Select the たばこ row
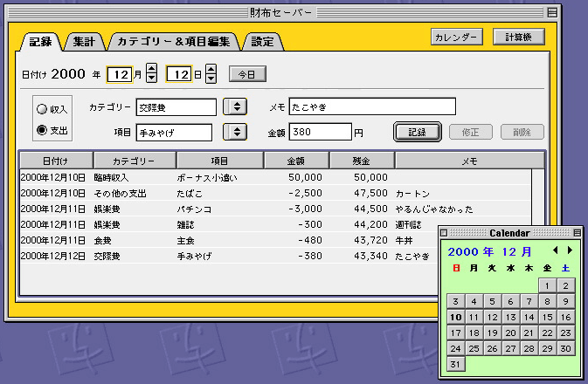 point(275,193)
